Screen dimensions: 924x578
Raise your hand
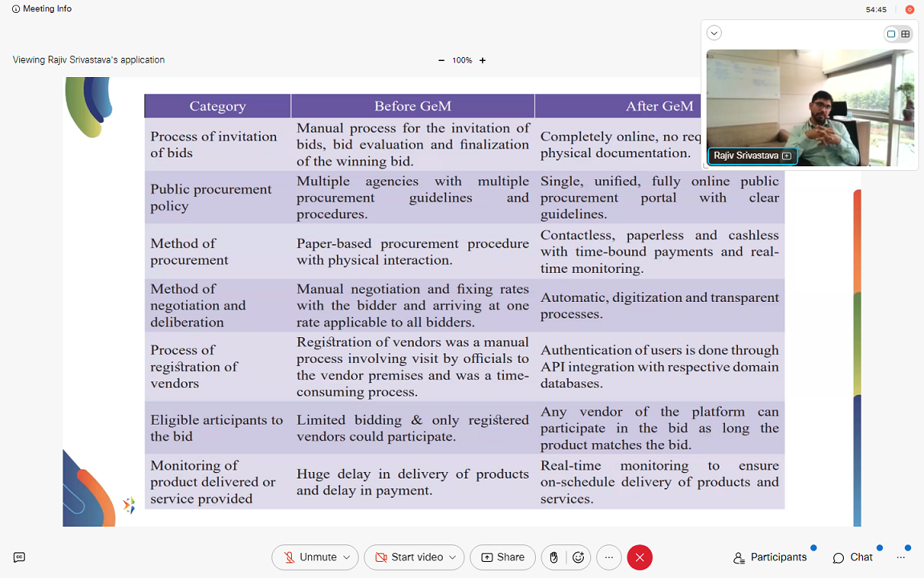pos(554,557)
